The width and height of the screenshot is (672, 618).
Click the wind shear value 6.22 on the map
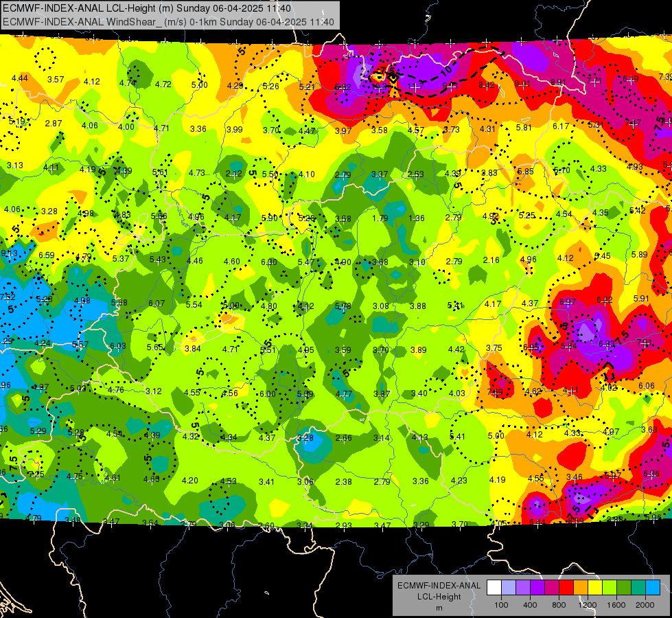point(604,300)
